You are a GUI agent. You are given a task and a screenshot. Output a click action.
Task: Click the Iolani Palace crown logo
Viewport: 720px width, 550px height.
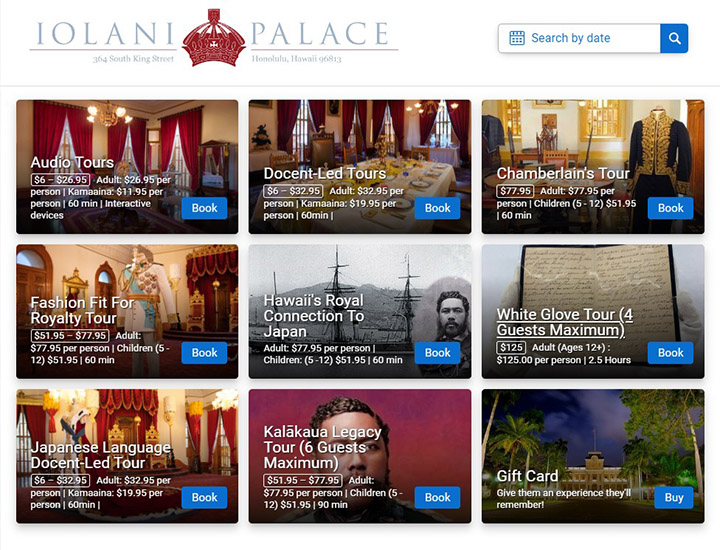coord(214,38)
